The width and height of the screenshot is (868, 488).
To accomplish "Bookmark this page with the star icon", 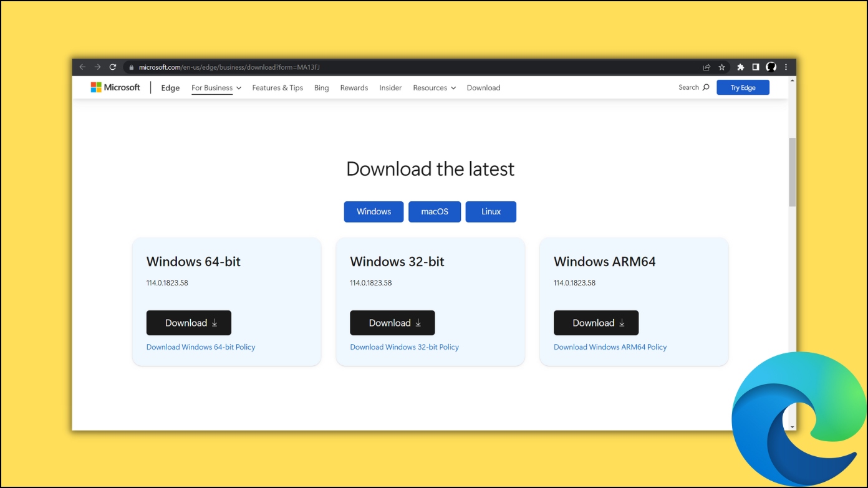I will (x=722, y=67).
